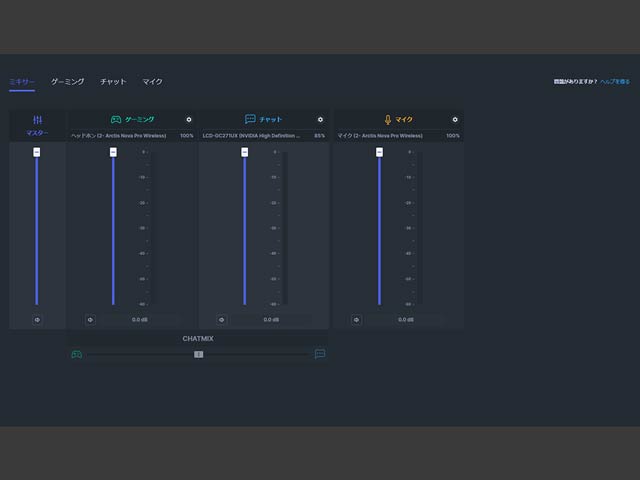The width and height of the screenshot is (640, 480).
Task: Click the マイク channel title text
Action: pos(404,120)
